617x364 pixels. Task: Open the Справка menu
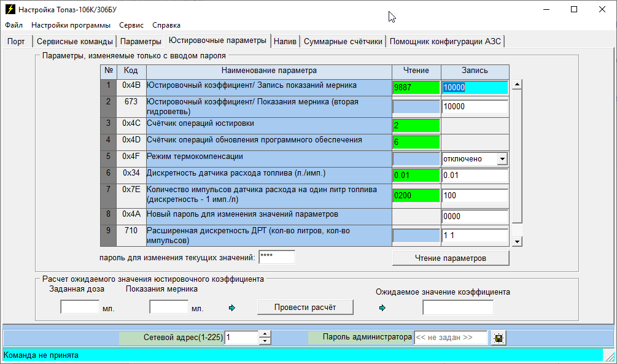[x=166, y=25]
